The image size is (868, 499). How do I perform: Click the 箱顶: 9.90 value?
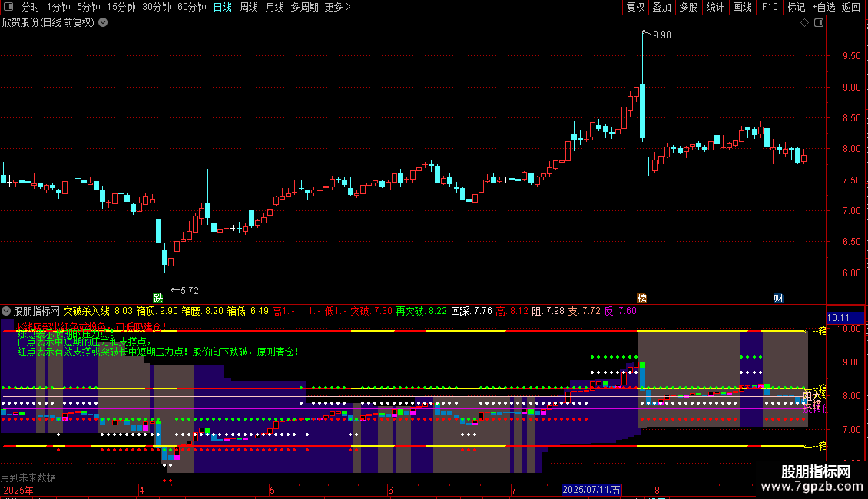(x=157, y=311)
